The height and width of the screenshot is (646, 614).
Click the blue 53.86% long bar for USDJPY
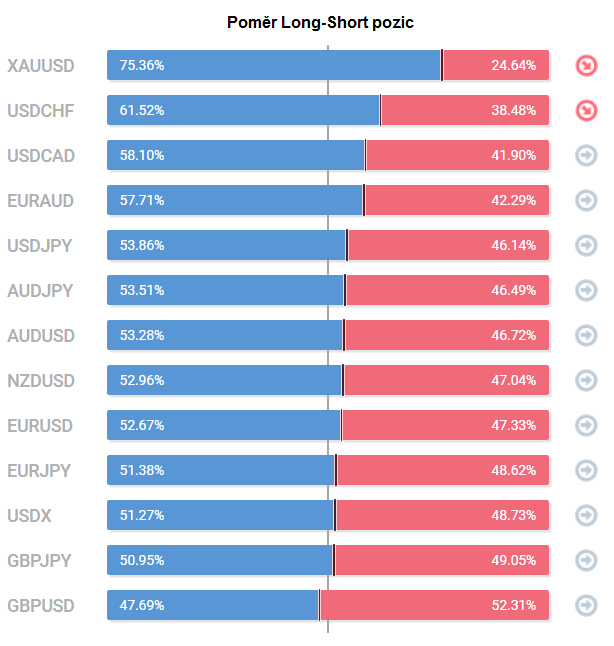pos(226,245)
